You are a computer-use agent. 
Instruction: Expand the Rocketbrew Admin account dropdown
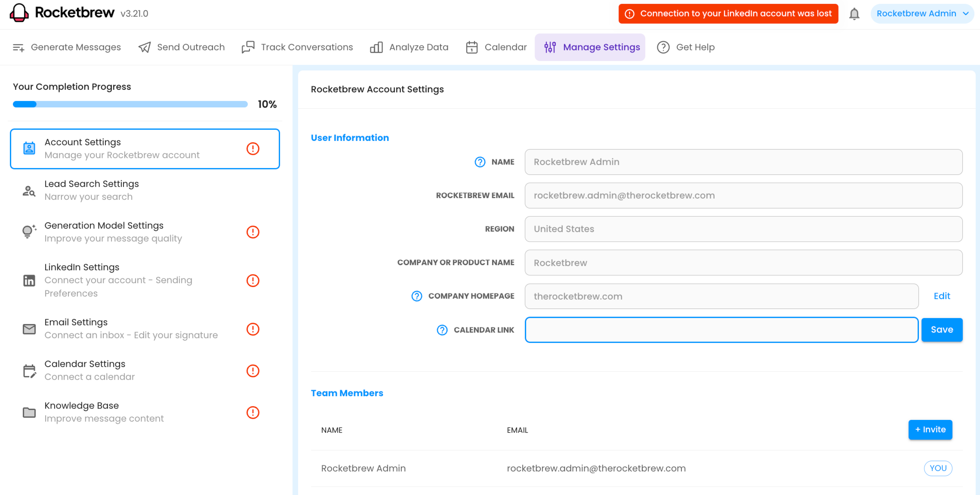(x=922, y=14)
